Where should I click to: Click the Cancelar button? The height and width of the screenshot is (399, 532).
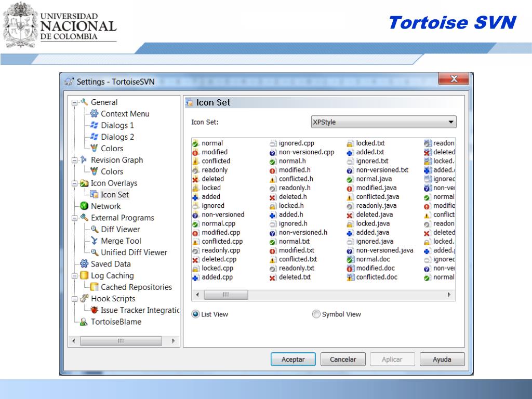tap(343, 360)
